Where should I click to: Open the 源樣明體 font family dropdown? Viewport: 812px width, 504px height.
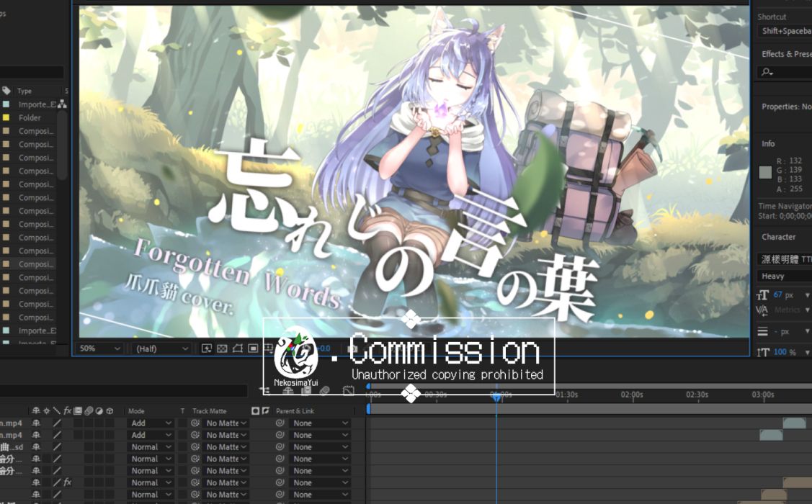pos(785,259)
